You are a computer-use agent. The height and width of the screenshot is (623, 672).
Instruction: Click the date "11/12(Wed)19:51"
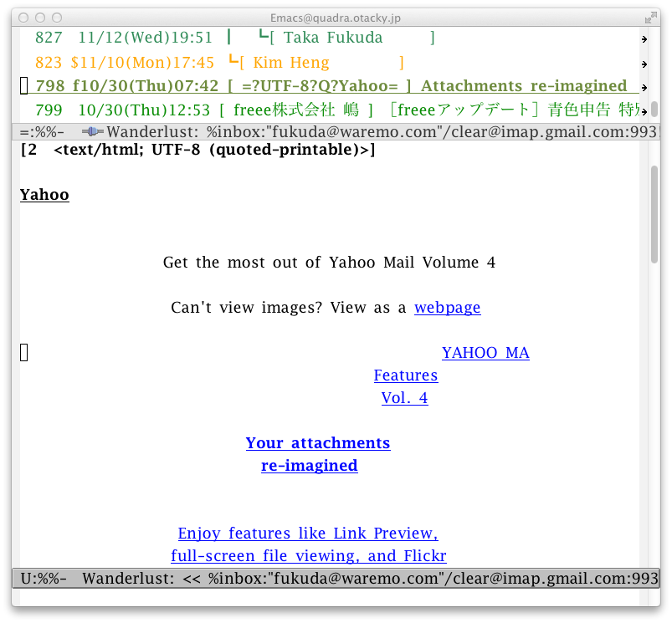146,38
